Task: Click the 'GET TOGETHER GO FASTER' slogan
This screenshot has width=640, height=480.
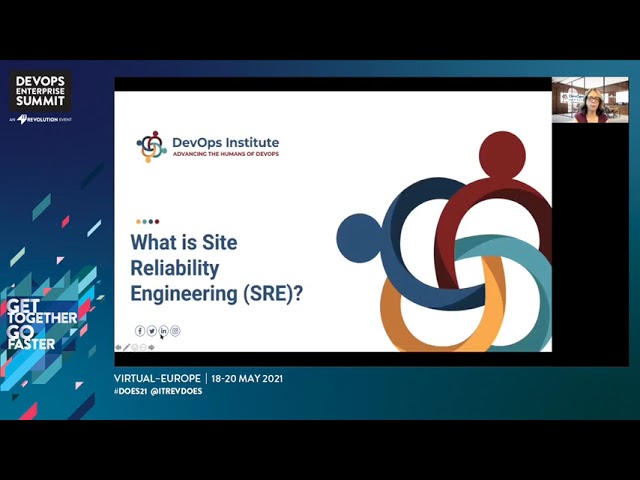Action: pyautogui.click(x=42, y=324)
